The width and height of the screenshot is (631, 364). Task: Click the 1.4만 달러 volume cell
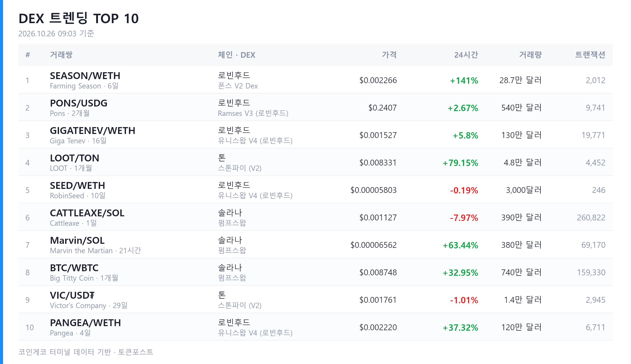523,300
